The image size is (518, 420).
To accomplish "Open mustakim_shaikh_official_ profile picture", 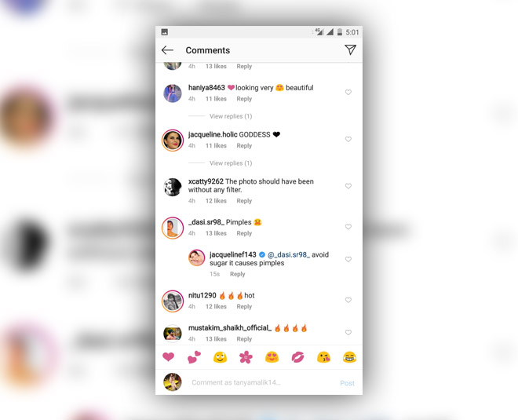I will pyautogui.click(x=173, y=333).
